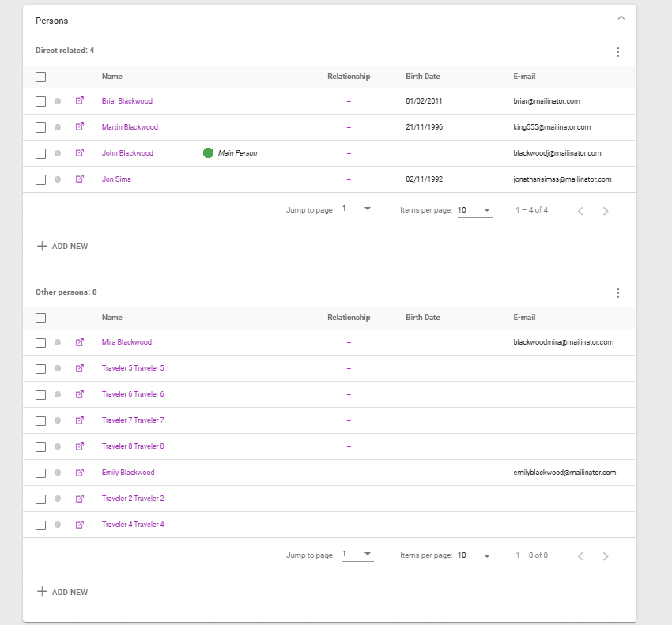This screenshot has height=625, width=672.
Task: Check the Traveler 5 Traveler 5 row checkbox
Action: (41, 368)
